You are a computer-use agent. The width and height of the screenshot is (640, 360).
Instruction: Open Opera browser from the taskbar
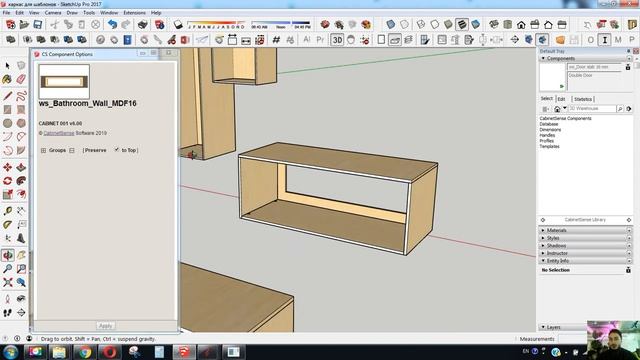click(x=109, y=352)
